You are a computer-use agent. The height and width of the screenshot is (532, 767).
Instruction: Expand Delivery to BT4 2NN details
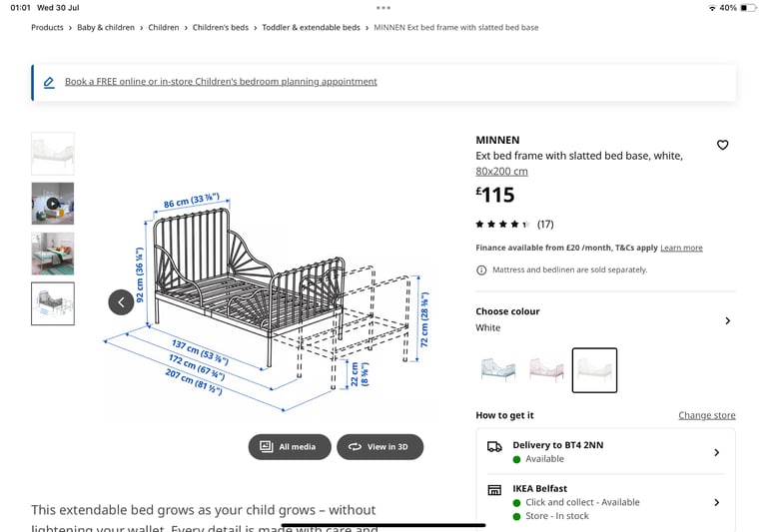tap(605, 452)
